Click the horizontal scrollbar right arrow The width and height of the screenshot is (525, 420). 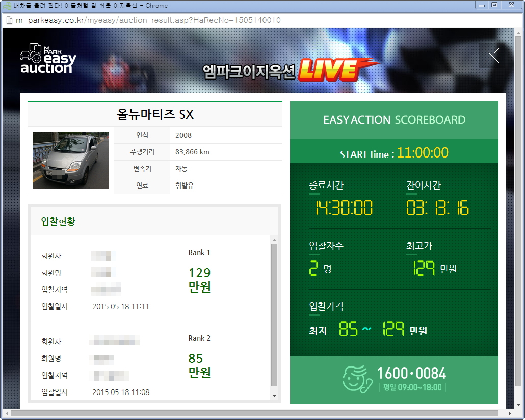tap(510, 414)
